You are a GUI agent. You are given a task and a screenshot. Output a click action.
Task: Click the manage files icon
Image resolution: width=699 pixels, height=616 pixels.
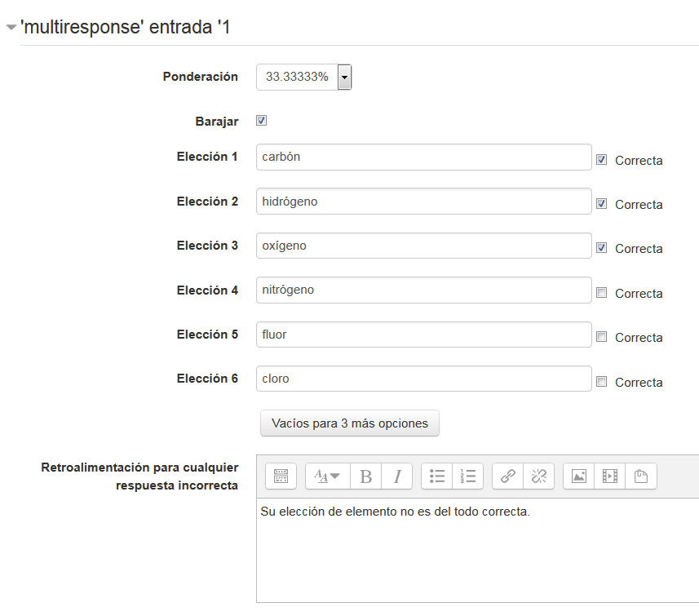tap(641, 476)
